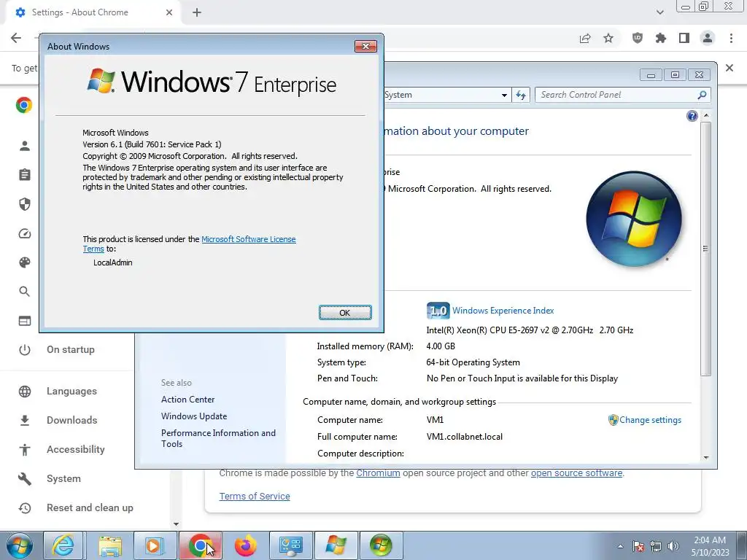Open Performance gauge icon in Chrome sidebar

25,233
